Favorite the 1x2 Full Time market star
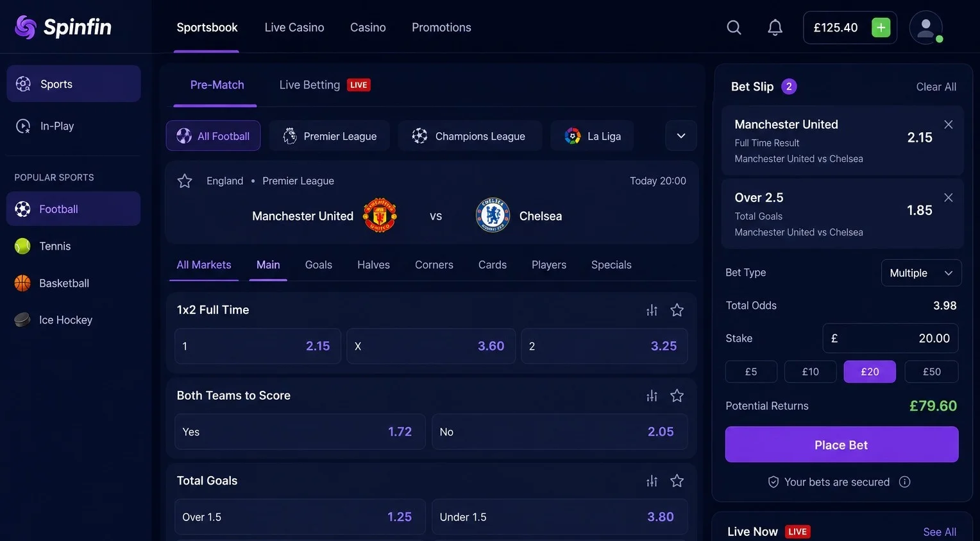This screenshot has height=541, width=980. [x=677, y=310]
